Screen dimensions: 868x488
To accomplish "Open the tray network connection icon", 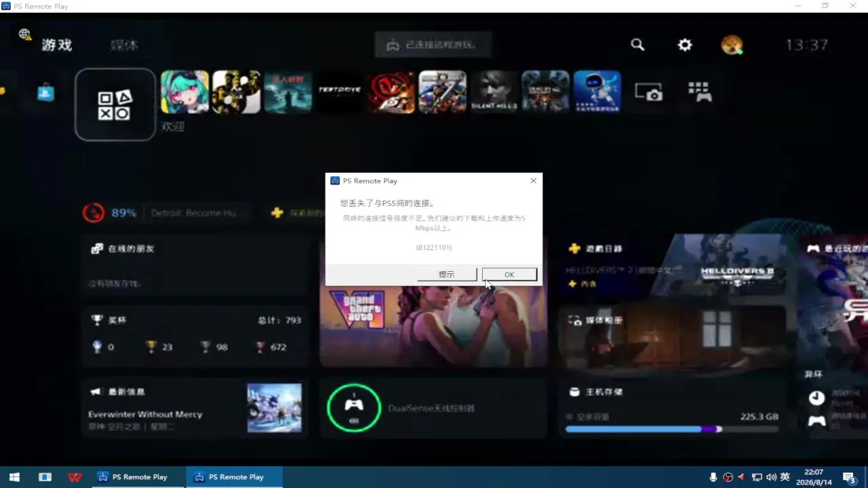I will coord(757,477).
